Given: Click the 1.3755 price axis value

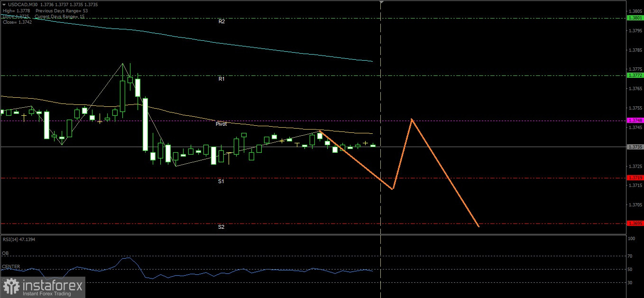Looking at the screenshot, I should coord(635,108).
